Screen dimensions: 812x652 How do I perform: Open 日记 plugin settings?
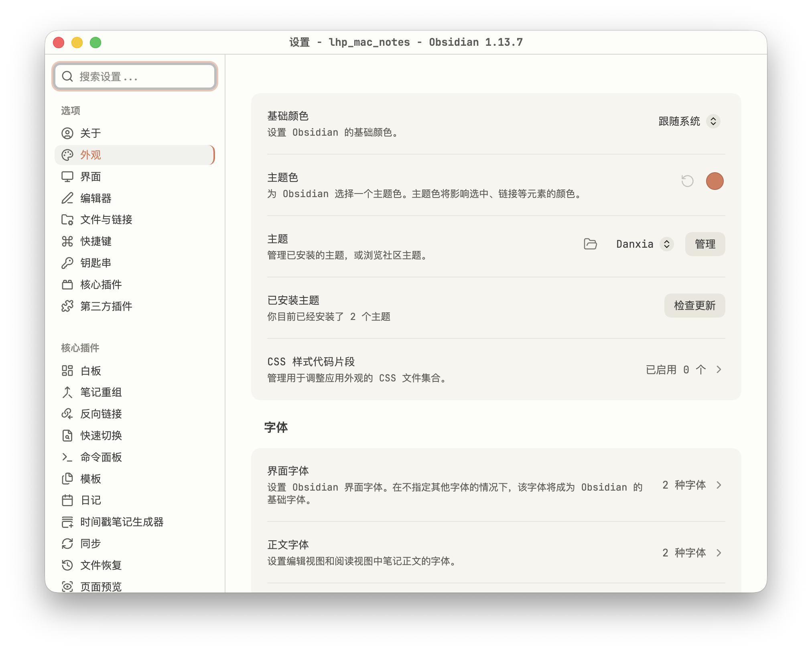(135, 500)
